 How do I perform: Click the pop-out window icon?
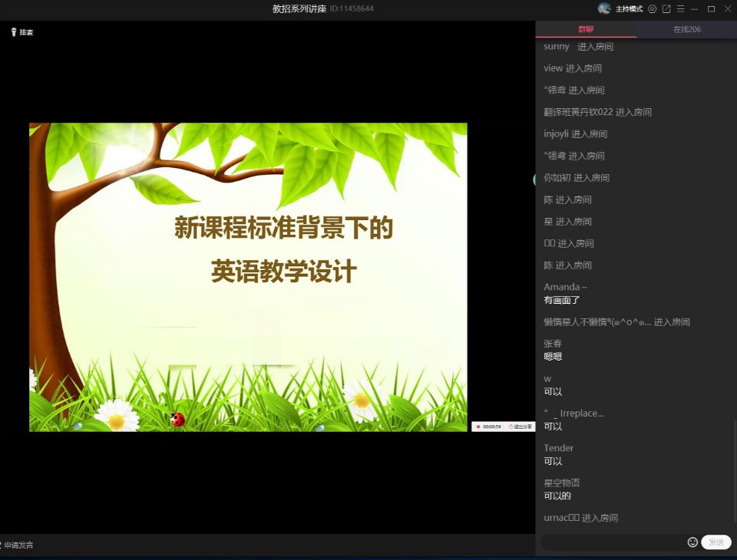click(666, 9)
